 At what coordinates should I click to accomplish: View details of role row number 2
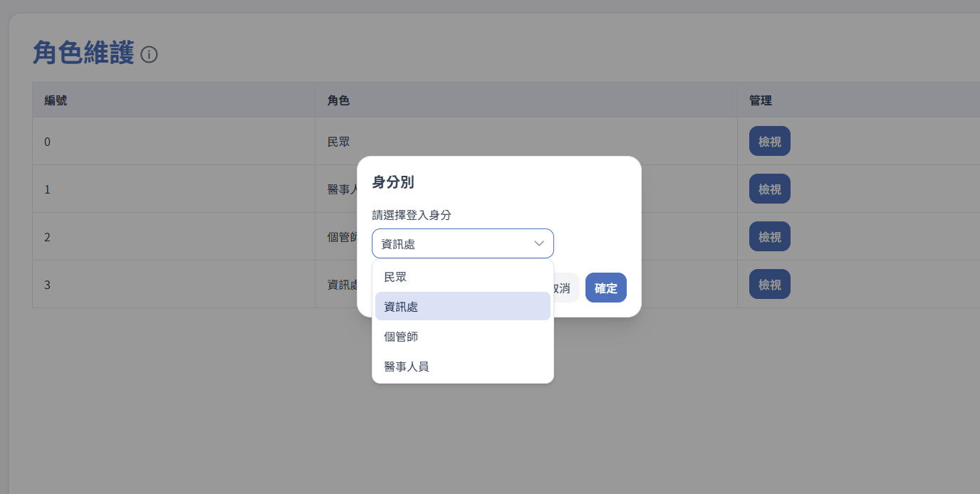[769, 236]
